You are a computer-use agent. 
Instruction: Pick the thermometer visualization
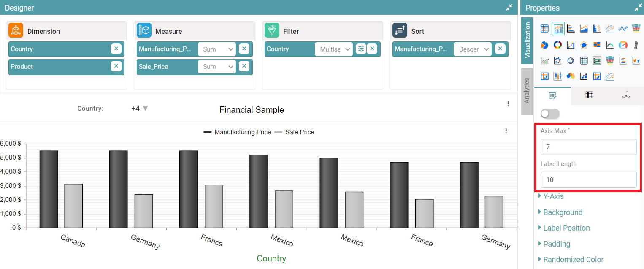pos(636,45)
